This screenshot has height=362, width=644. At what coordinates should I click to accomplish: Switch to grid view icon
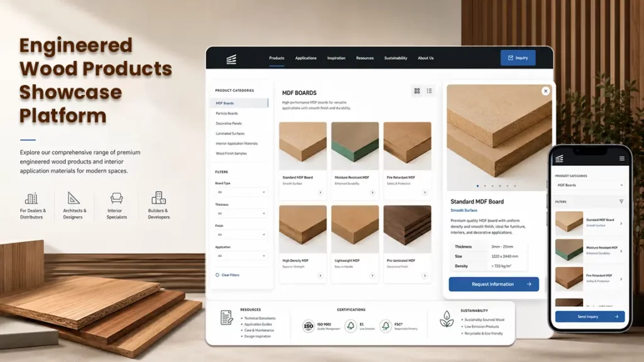coord(417,90)
